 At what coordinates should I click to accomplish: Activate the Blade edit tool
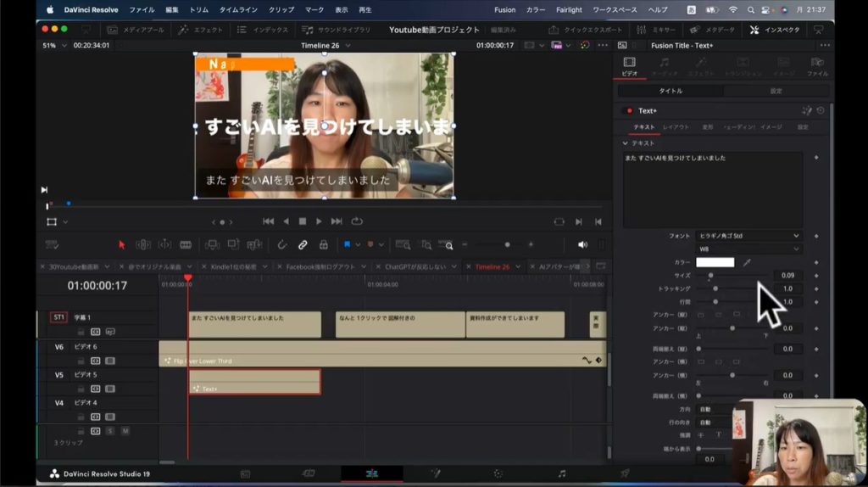[x=186, y=244]
